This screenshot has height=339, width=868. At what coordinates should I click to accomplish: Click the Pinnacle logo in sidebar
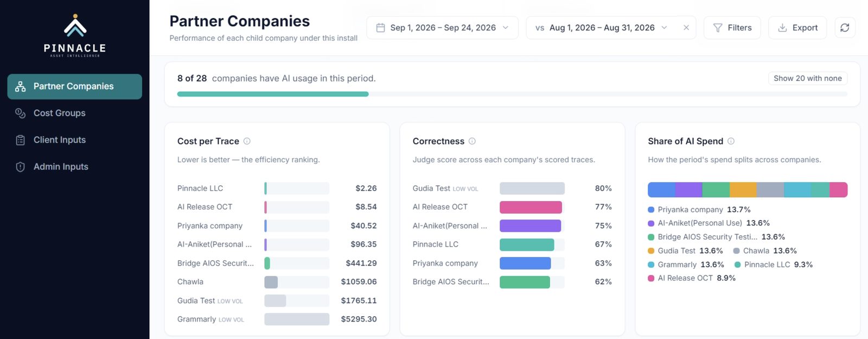point(75,35)
